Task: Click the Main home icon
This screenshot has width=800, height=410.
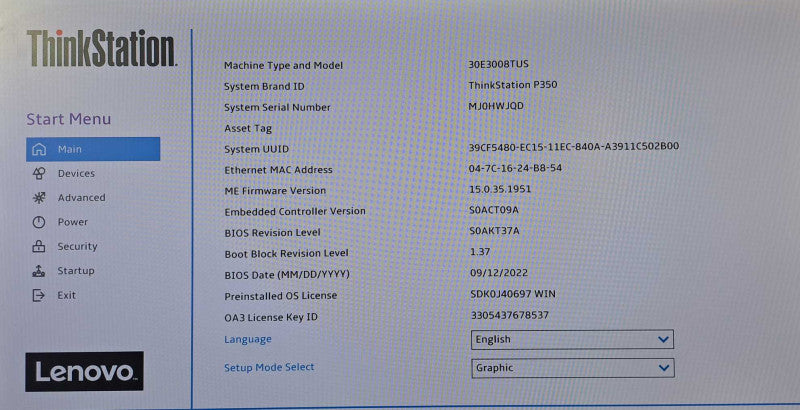Action: pos(39,149)
